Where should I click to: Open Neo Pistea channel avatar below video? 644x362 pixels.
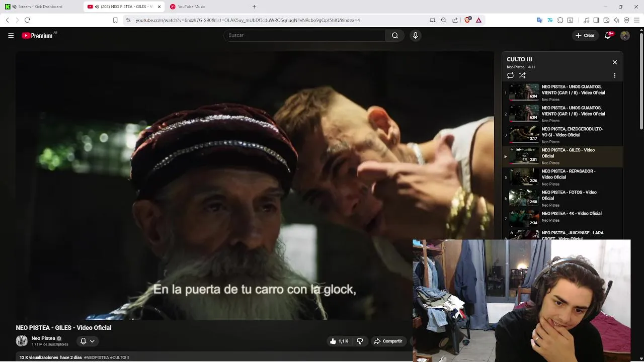tap(22, 341)
